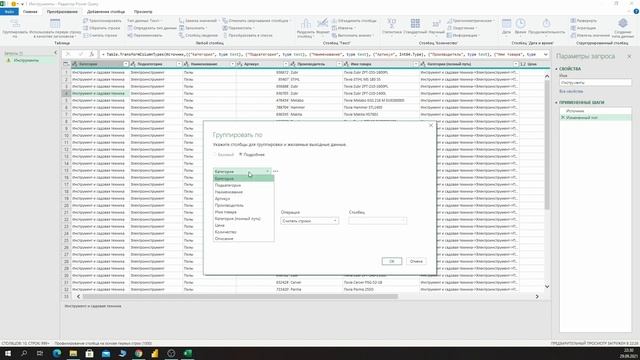Open the Время column icon

pyautogui.click(x=520, y=26)
